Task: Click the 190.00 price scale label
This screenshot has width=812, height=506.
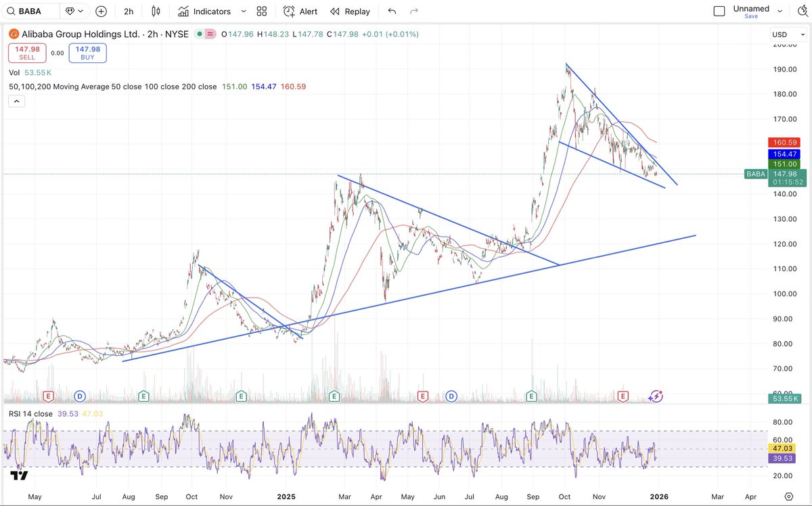Action: 784,69
